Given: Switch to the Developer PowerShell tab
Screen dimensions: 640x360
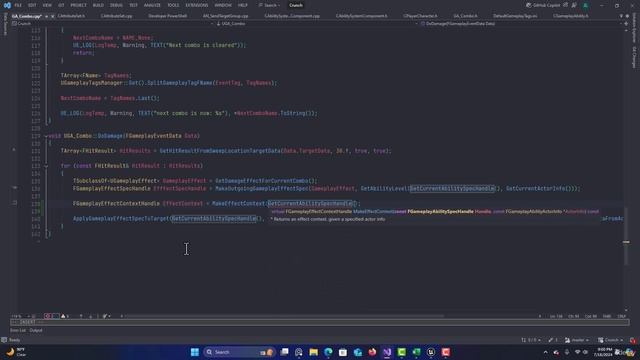Looking at the screenshot, I should click(168, 16).
